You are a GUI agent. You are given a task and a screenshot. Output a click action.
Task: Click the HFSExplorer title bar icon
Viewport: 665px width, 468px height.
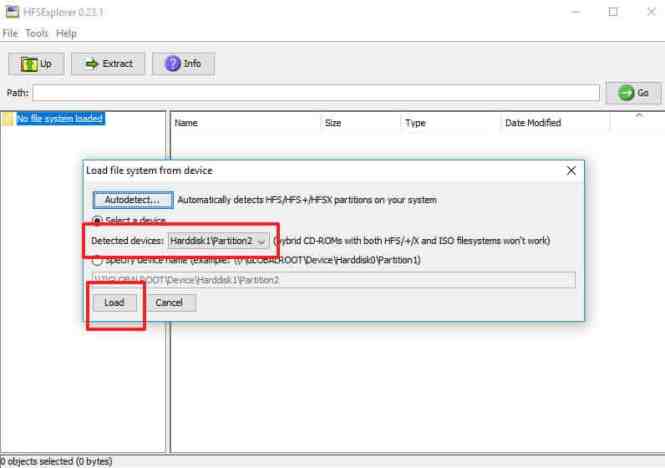(x=12, y=12)
